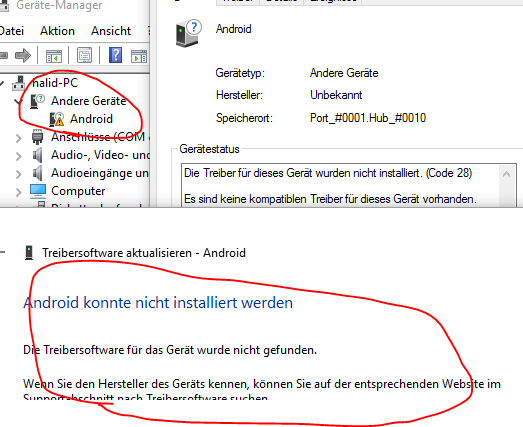Click the show/hide console tree toolbar icon
523x427 pixels.
click(x=54, y=56)
